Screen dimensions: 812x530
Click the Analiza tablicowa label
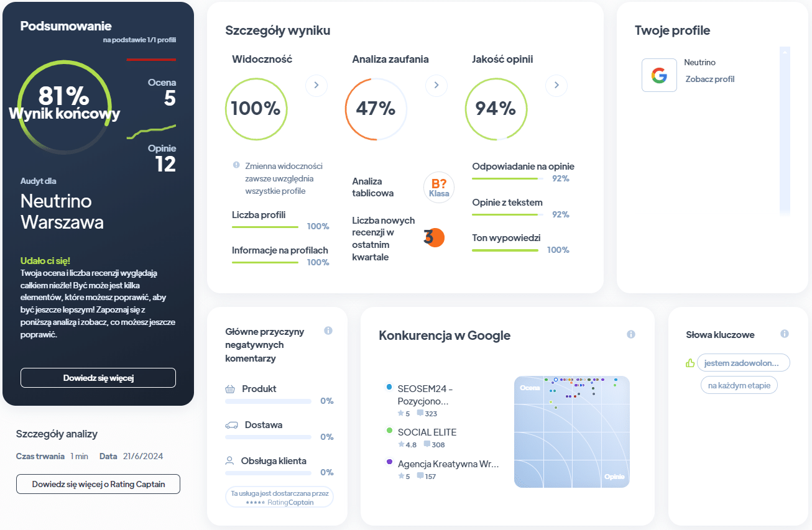tap(373, 187)
